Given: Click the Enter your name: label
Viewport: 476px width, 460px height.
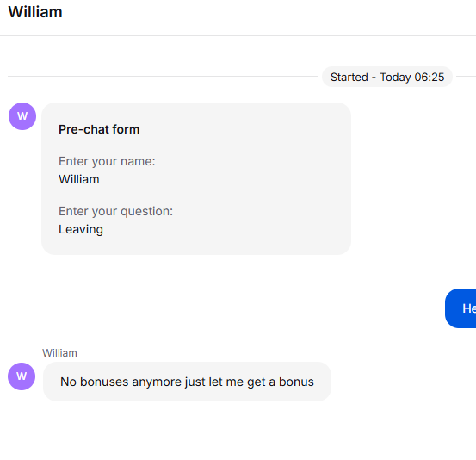Looking at the screenshot, I should click(x=107, y=161).
